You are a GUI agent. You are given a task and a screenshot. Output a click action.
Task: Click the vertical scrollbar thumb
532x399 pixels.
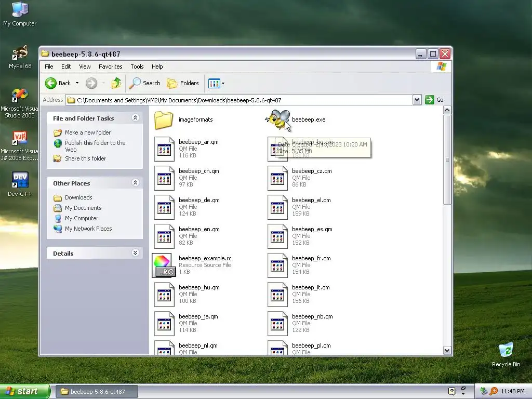point(447,159)
